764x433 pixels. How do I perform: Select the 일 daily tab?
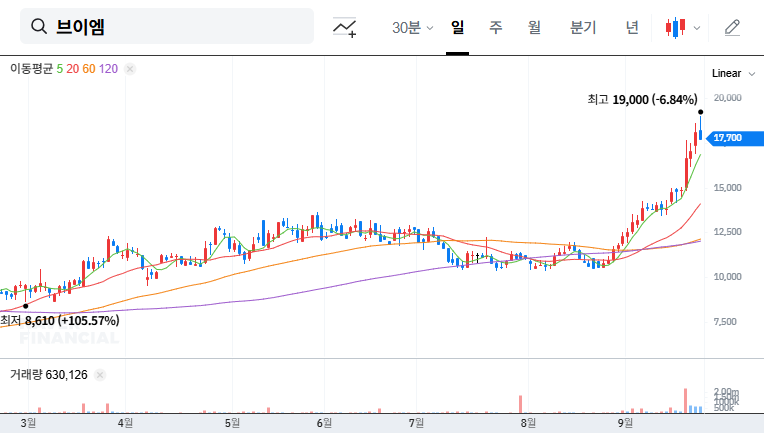pos(457,27)
